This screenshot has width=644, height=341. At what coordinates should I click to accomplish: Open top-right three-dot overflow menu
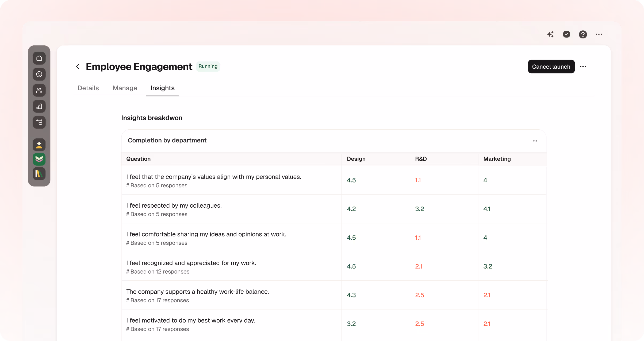(x=599, y=34)
